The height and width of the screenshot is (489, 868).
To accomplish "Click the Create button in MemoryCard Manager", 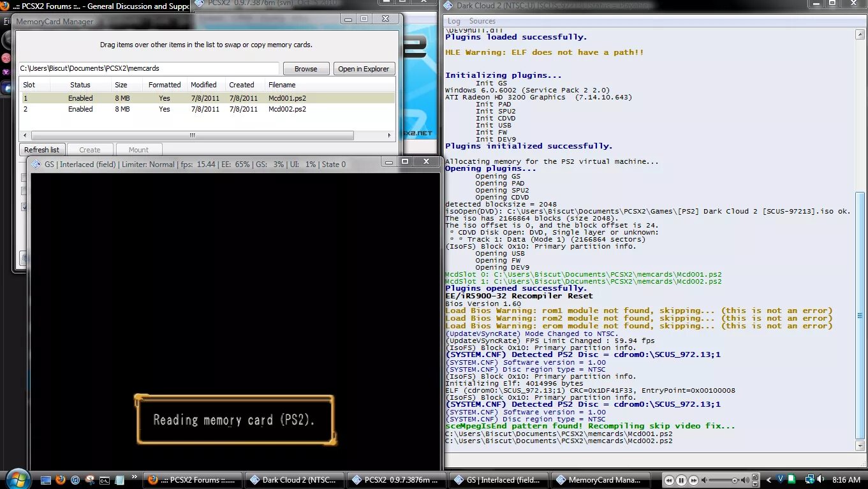I will tap(90, 150).
